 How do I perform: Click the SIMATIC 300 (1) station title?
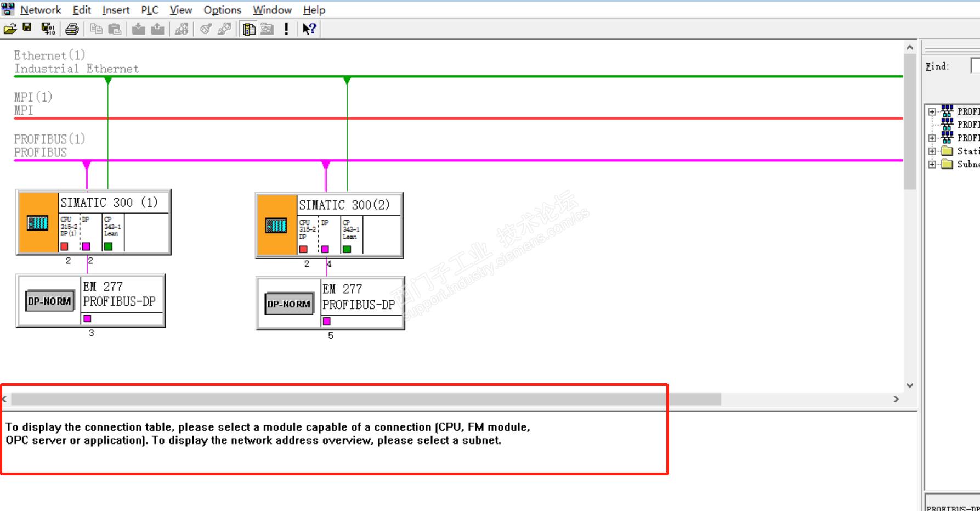109,203
